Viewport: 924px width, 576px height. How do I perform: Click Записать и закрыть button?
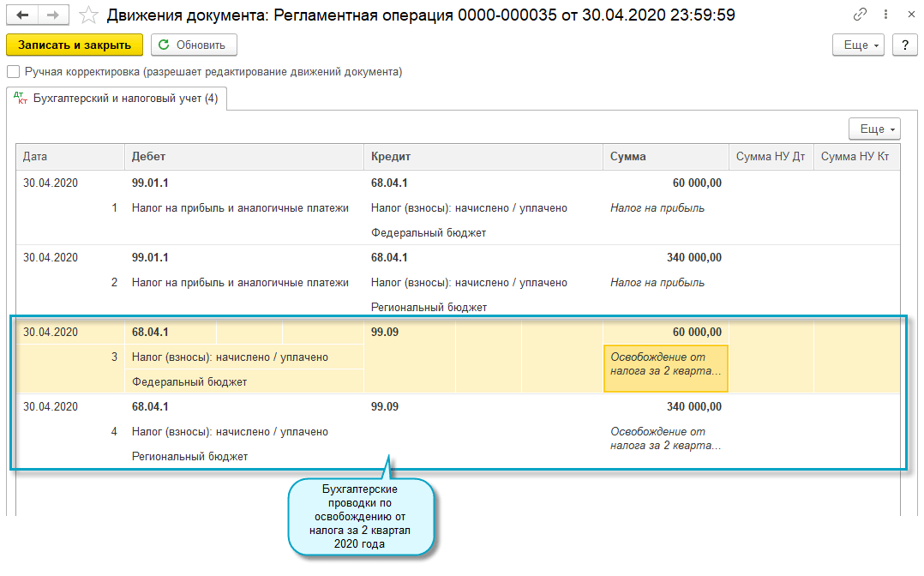point(75,45)
